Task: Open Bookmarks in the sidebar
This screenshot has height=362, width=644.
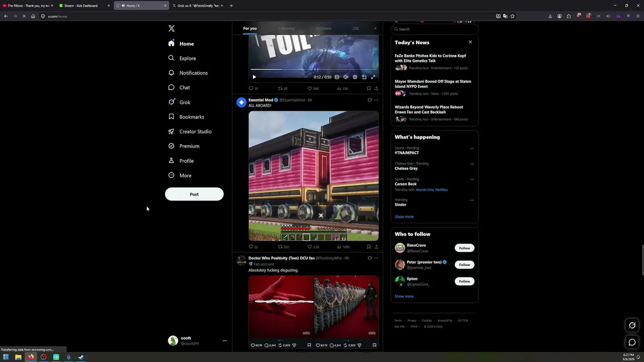Action: (x=186, y=117)
